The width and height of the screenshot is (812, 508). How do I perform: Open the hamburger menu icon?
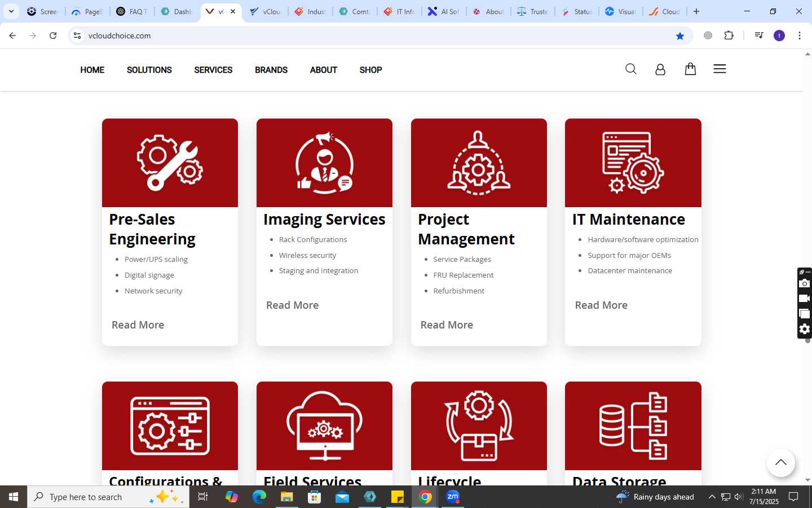(x=720, y=69)
